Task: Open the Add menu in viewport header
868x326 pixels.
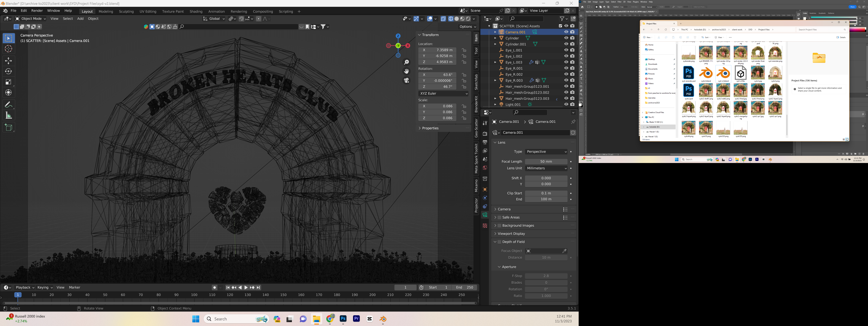Action: (80, 19)
